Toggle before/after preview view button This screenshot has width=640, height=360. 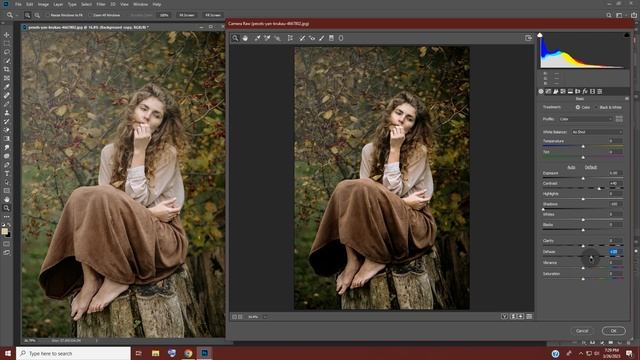[x=505, y=316]
